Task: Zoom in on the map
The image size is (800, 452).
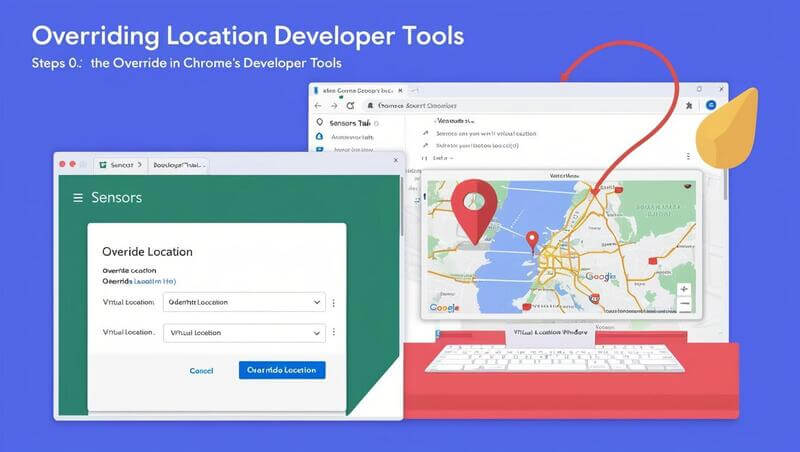Action: (684, 289)
